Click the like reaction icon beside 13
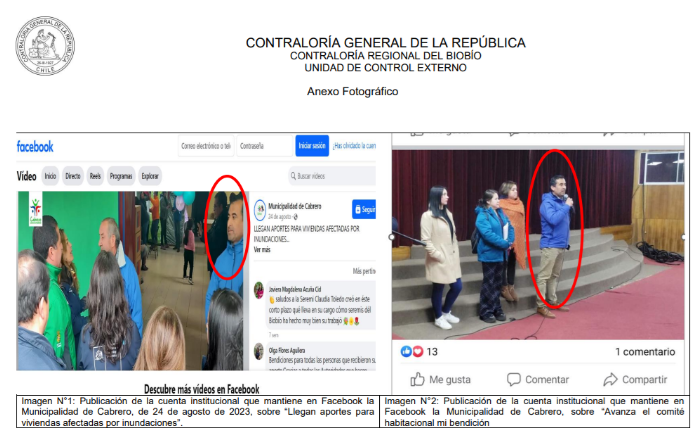The height and width of the screenshot is (439, 696). click(x=406, y=352)
